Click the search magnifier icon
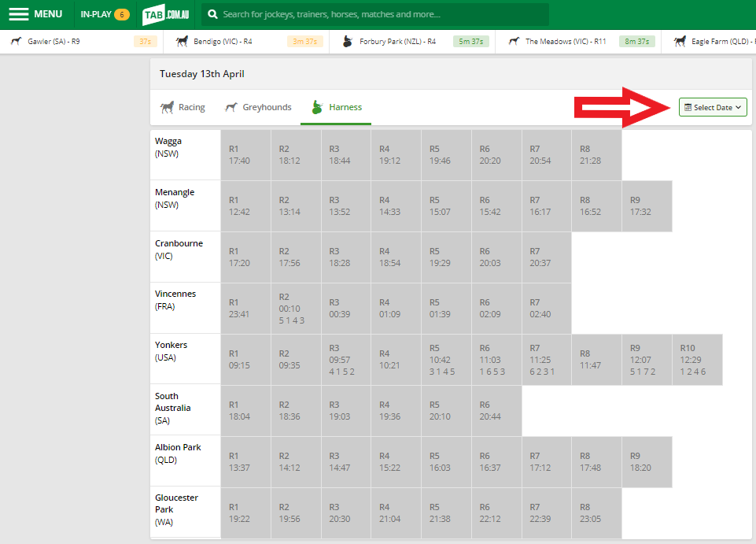756x544 pixels. point(212,14)
